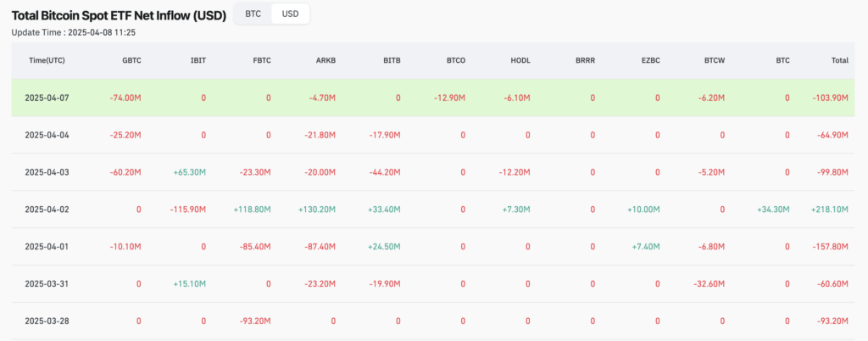The height and width of the screenshot is (341, 868).
Task: Click the BTCW column header
Action: pos(715,61)
